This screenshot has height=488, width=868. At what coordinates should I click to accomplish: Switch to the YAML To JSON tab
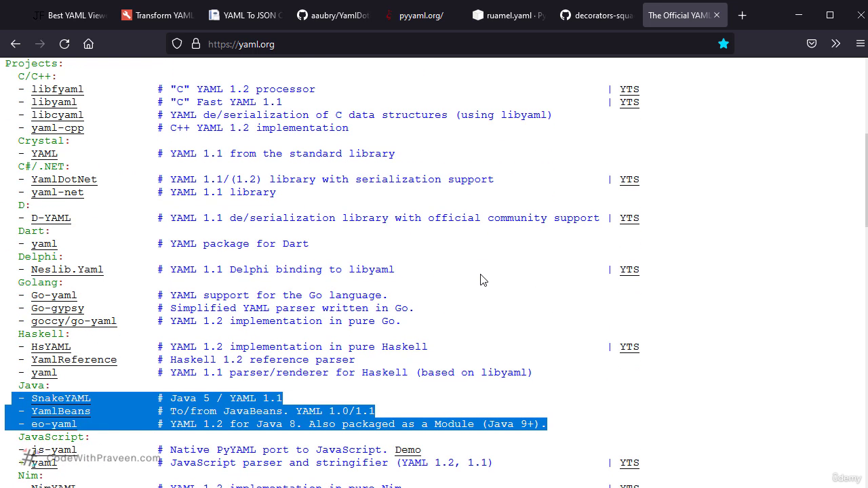click(x=245, y=15)
